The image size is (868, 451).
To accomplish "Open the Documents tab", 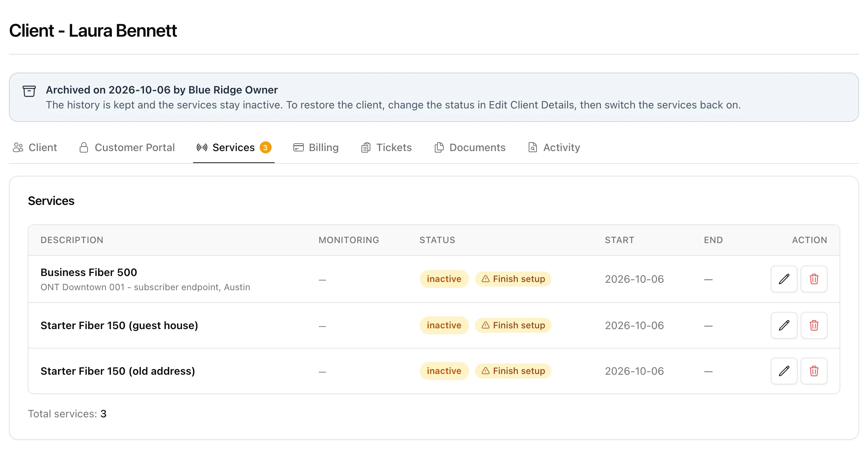I will (470, 147).
